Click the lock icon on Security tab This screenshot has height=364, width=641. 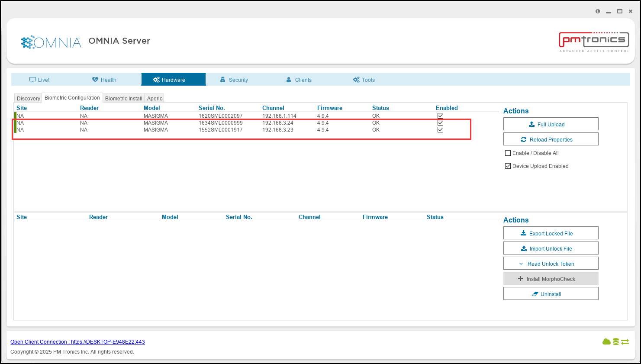pos(222,80)
